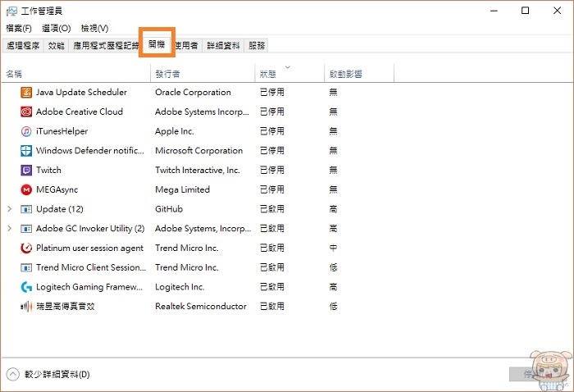Select the Java Update Scheduler row name
The image size is (574, 392).
coord(81,92)
